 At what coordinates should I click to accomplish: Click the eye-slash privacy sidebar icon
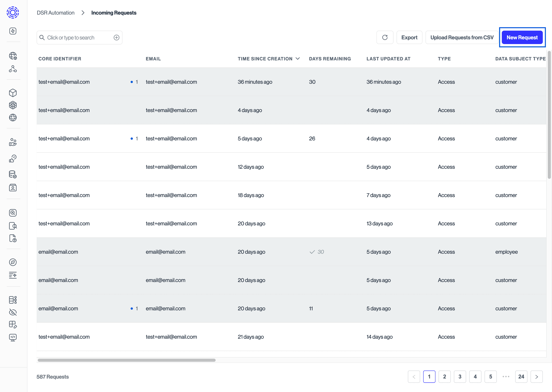coord(13,312)
